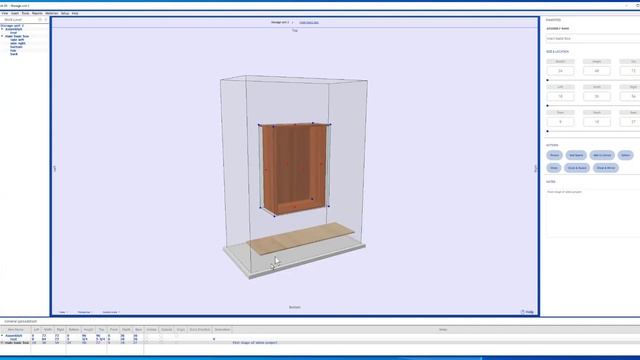Collapse the Make basic box tree node
The width and height of the screenshot is (640, 360).
[2, 36]
